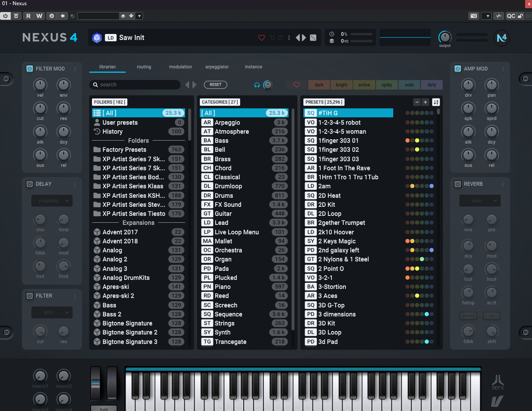Filter presets by dirty tag
The height and width of the screenshot is (411, 532).
coord(432,85)
